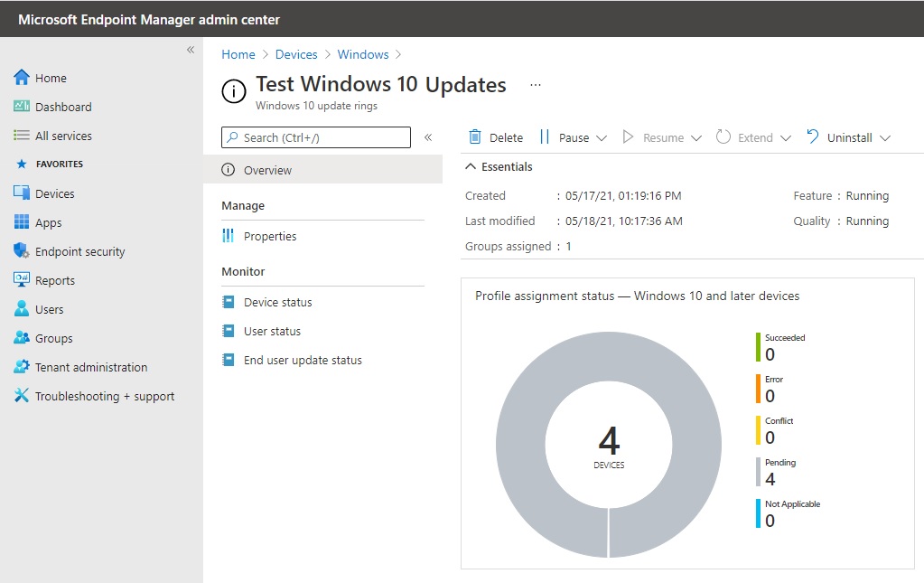Click the yellow Conflict legend bar
Viewport: 924px width, 583px height.
(x=759, y=430)
